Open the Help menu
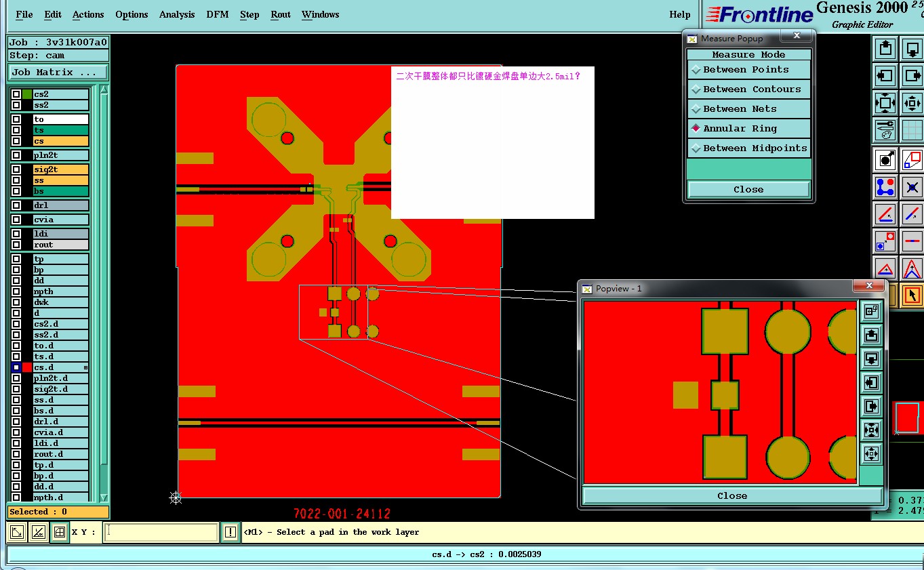The width and height of the screenshot is (924, 570). [680, 14]
